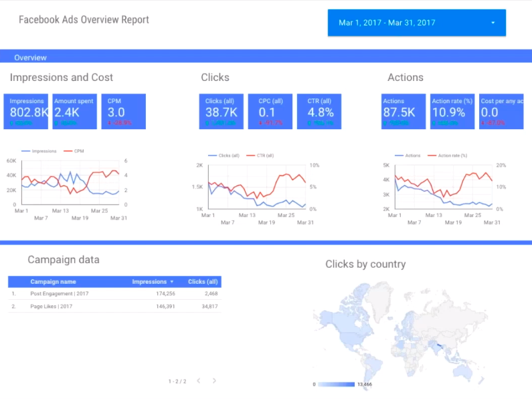Click the CPC (all) scorecard

tap(270, 112)
